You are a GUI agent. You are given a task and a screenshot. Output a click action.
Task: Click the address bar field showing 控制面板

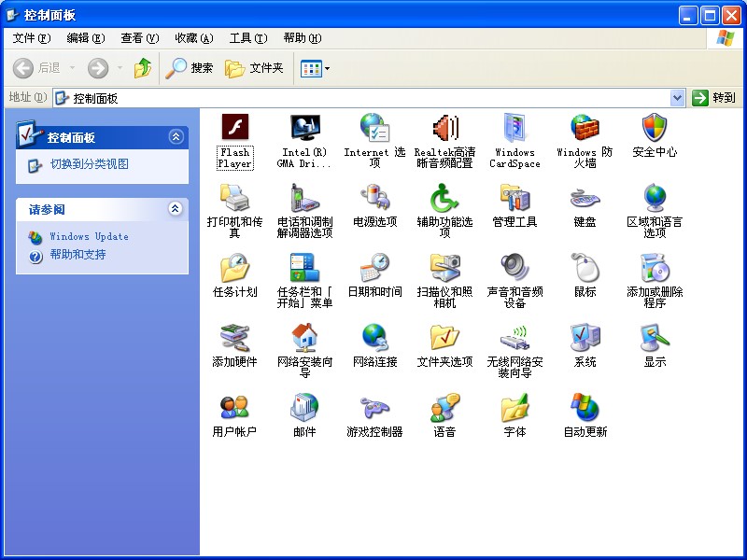coord(364,98)
